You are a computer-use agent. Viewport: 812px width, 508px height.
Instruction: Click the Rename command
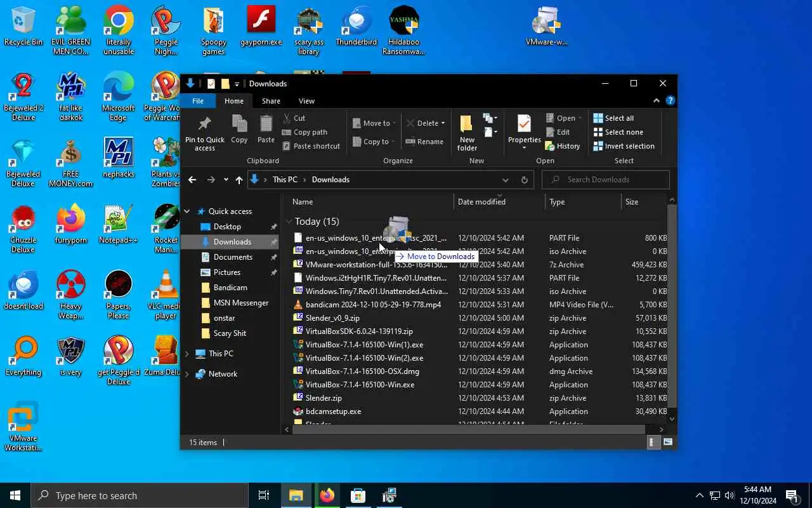click(424, 142)
